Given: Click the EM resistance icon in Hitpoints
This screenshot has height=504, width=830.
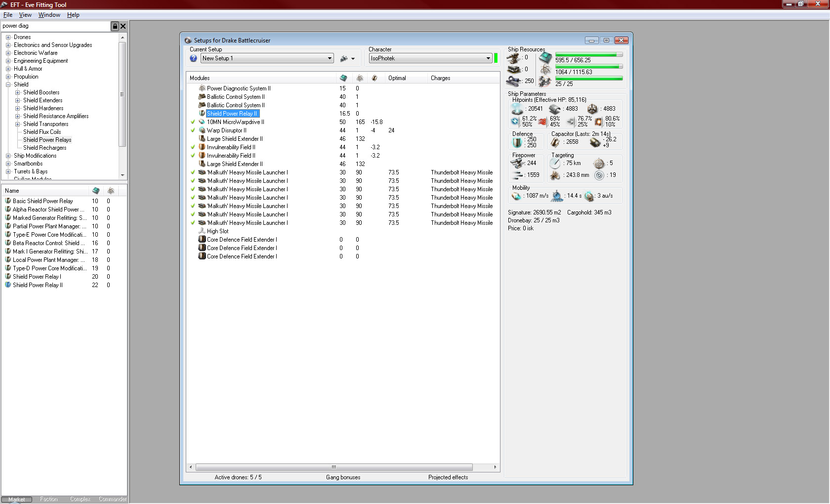Looking at the screenshot, I should (x=515, y=121).
